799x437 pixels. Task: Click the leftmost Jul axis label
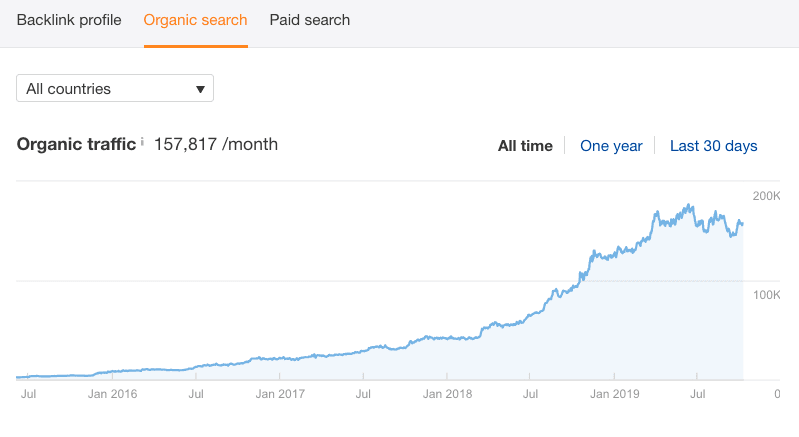(x=29, y=394)
